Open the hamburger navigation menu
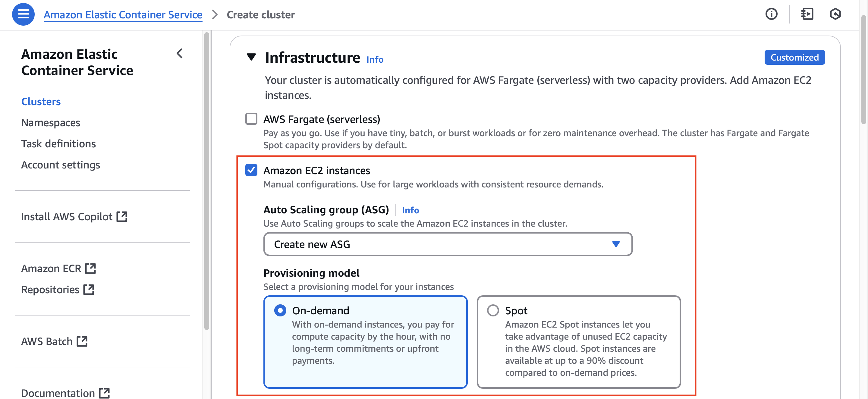Viewport: 868px width, 399px height. click(x=23, y=14)
